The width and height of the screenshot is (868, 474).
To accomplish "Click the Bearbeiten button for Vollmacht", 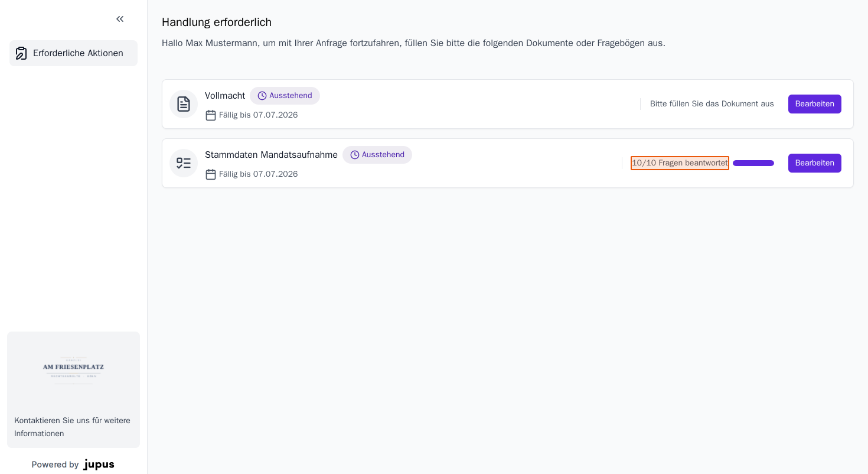I will tap(814, 104).
